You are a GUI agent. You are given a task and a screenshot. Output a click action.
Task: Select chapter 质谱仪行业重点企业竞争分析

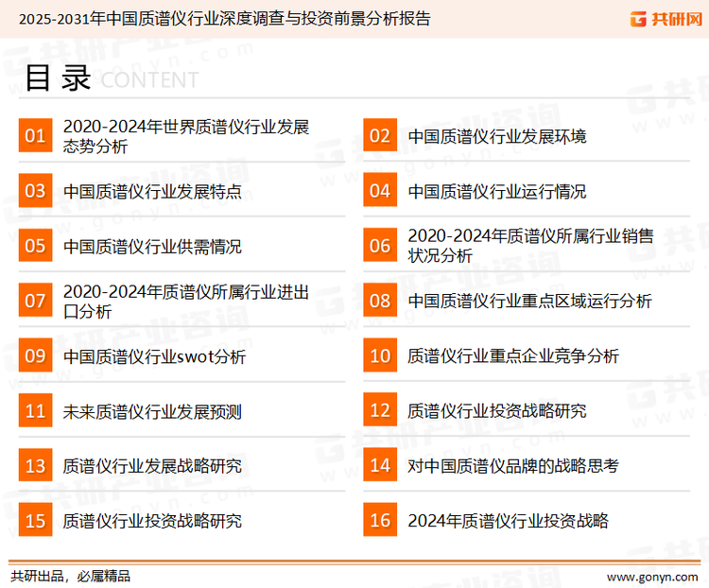[513, 356]
